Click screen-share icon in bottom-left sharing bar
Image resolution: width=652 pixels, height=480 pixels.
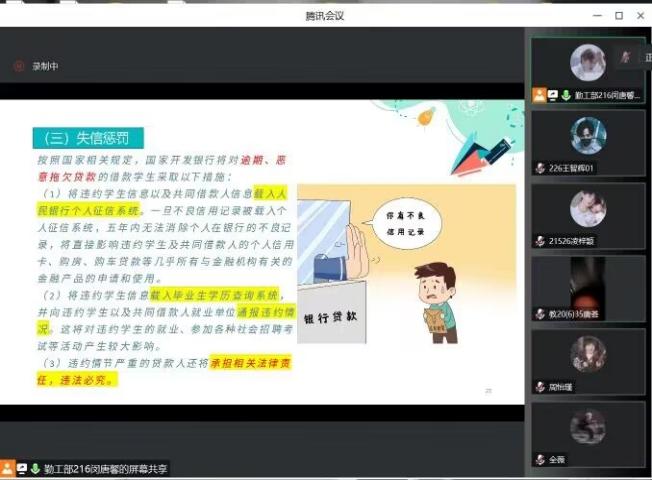21,468
